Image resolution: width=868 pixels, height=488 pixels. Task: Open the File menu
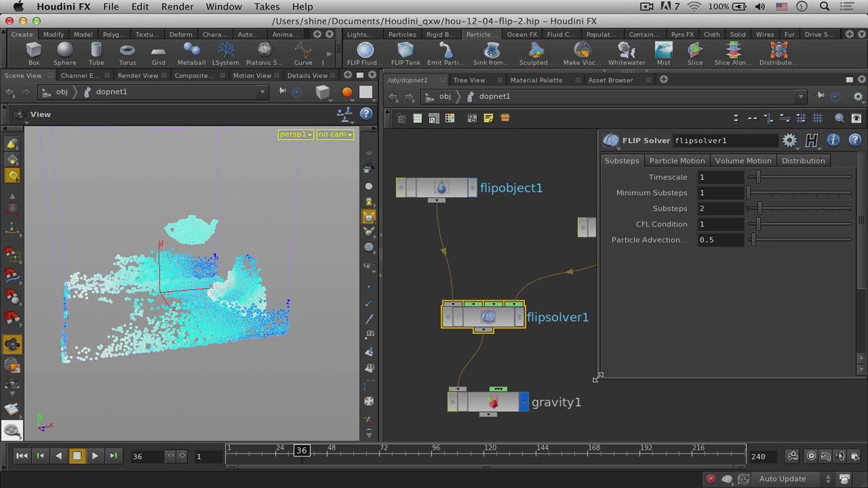tap(111, 7)
